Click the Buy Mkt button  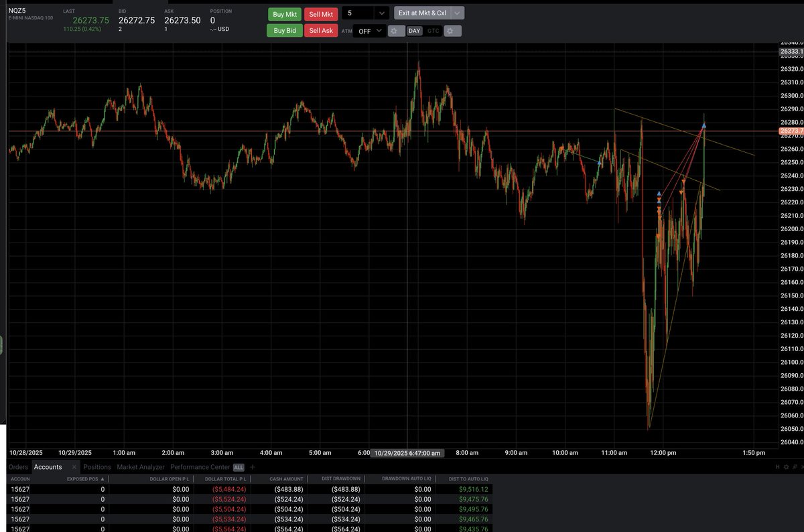(x=285, y=14)
